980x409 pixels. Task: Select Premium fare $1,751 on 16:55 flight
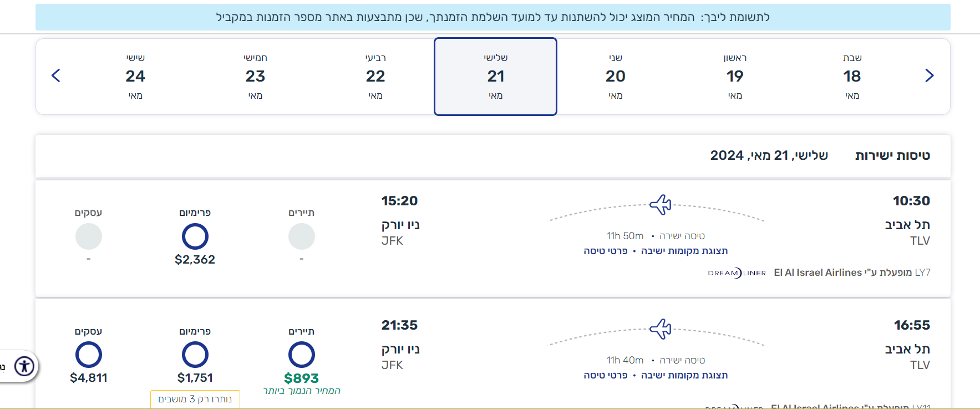[x=195, y=355]
